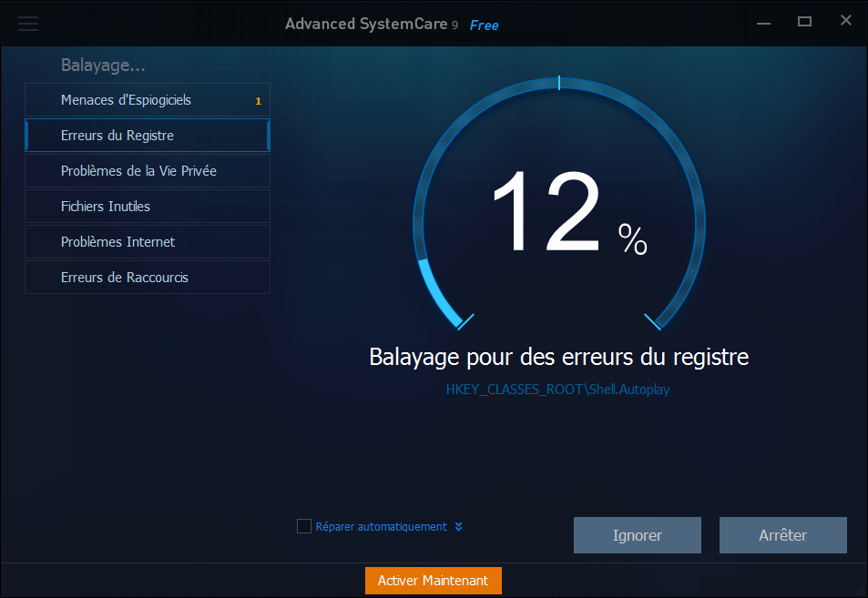The height and width of the screenshot is (598, 868).
Task: Click the threat count badge 1
Action: [258, 101]
